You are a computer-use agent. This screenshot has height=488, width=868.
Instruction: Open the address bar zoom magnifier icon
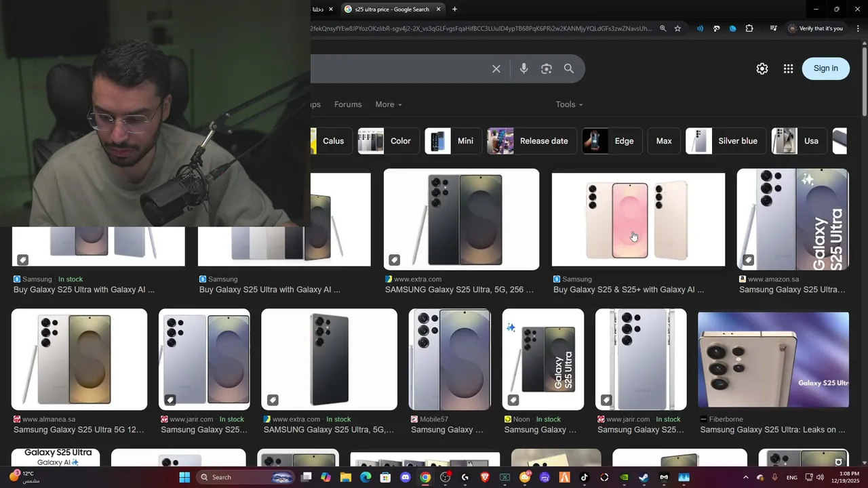click(x=663, y=28)
